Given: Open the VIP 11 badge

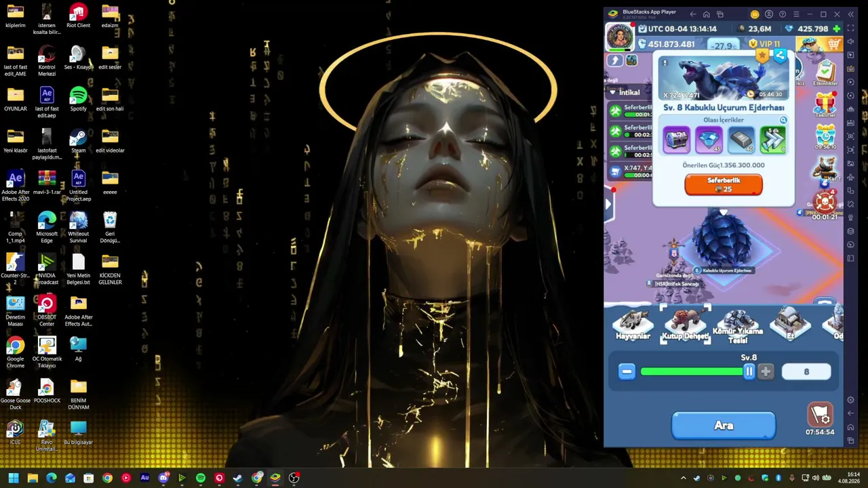Looking at the screenshot, I should (764, 44).
